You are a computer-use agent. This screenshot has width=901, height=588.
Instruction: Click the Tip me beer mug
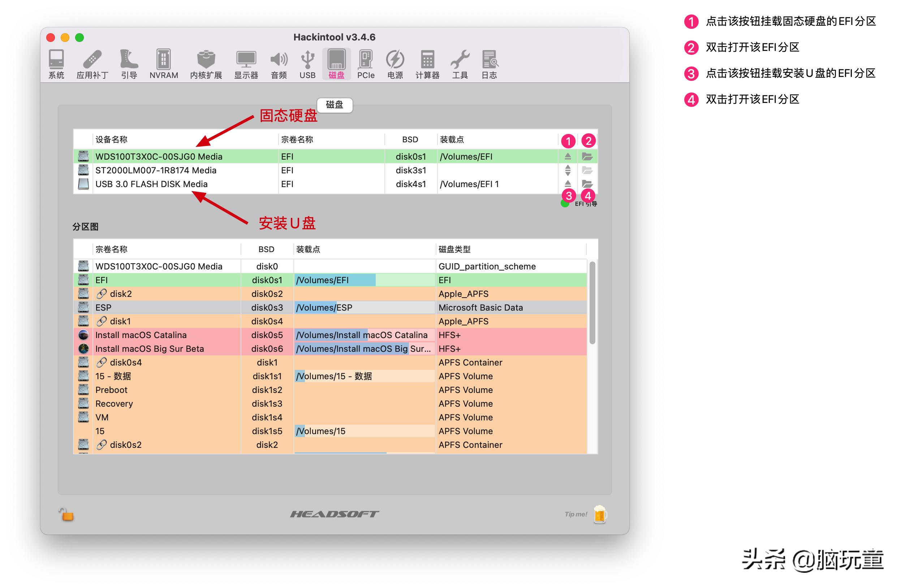600,514
